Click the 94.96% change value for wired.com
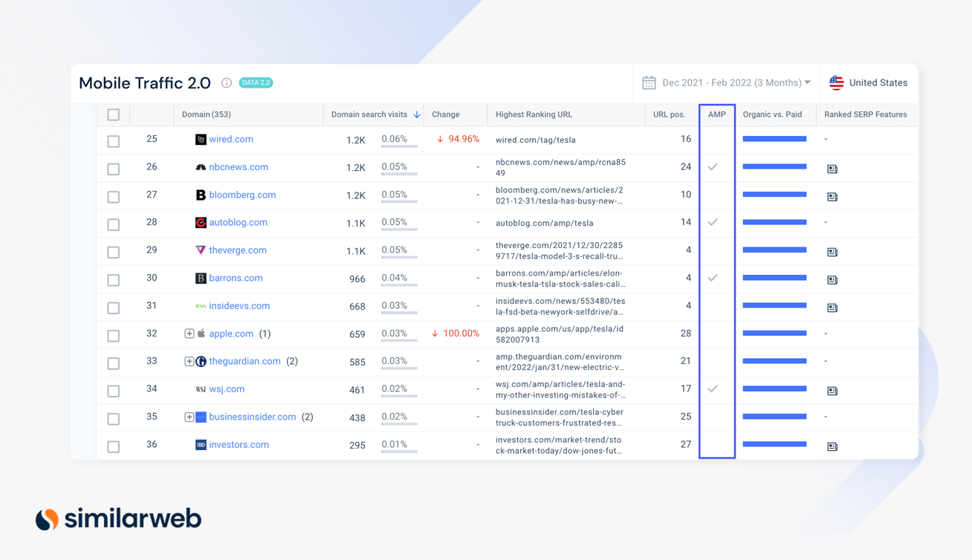Screen dimensions: 972x560 458,139
